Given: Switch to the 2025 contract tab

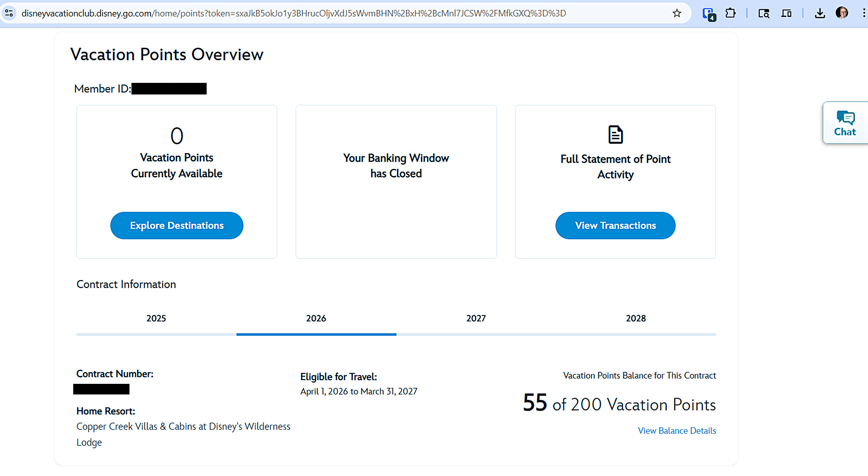Looking at the screenshot, I should click(x=156, y=319).
